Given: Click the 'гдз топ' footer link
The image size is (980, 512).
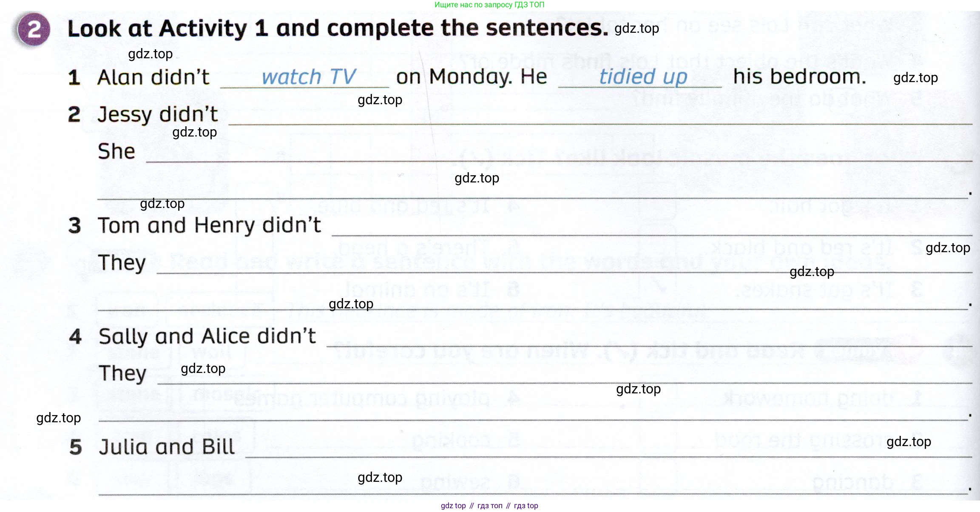Looking at the screenshot, I should coord(490,506).
